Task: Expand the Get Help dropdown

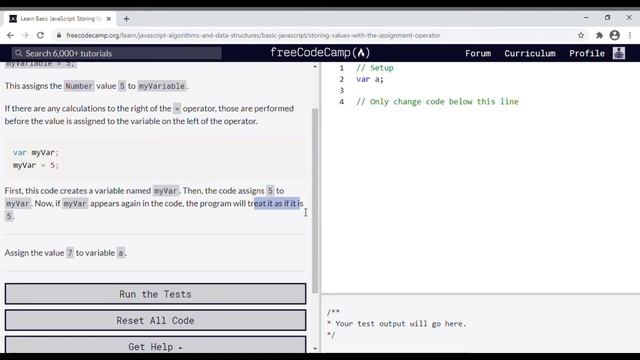Action: [156, 345]
